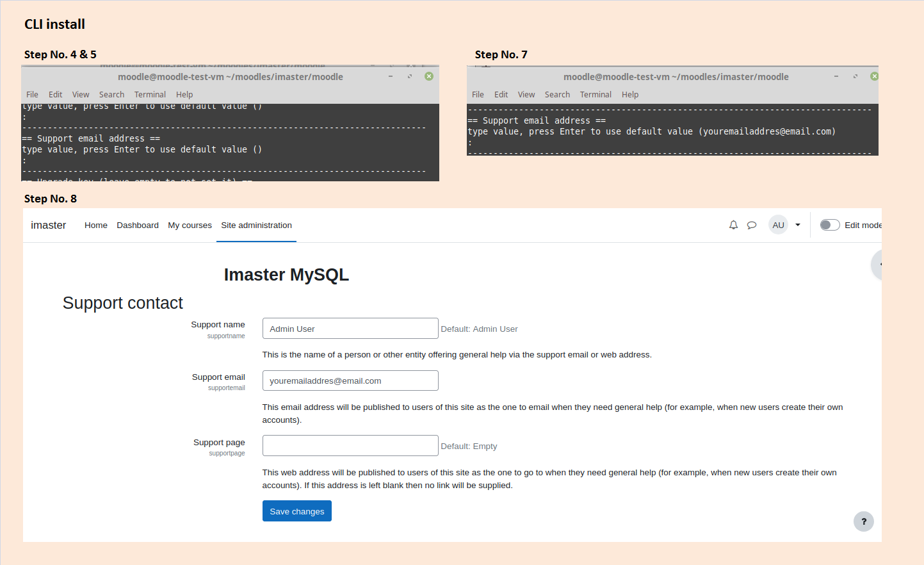Screen dimensions: 924x565
Task: Open Terminal menu in Step 7 terminal
Action: (x=596, y=95)
